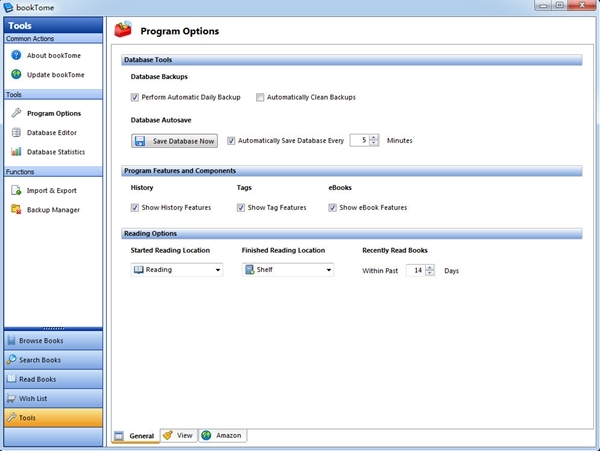Select Program Options in the sidebar
This screenshot has width=600, height=451.
coord(54,113)
